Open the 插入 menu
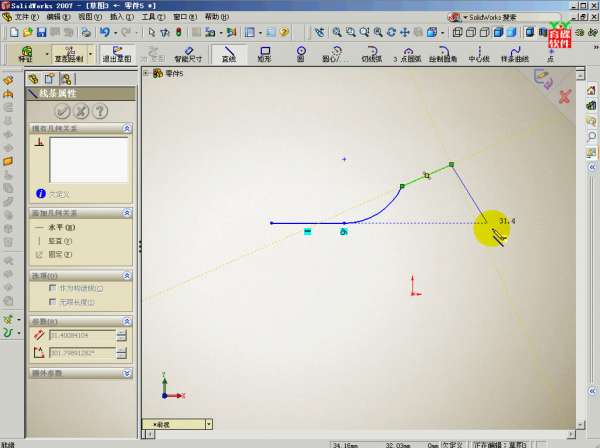 [x=117, y=17]
